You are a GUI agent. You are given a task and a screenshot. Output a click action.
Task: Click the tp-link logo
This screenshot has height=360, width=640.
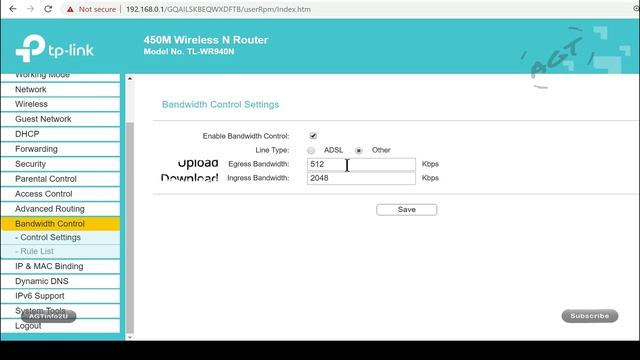pyautogui.click(x=55, y=49)
